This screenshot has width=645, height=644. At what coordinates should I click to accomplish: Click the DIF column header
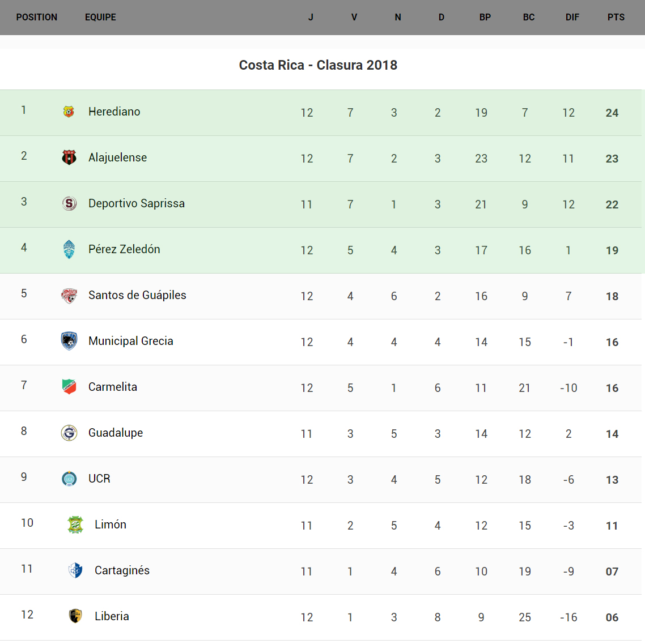coord(572,17)
